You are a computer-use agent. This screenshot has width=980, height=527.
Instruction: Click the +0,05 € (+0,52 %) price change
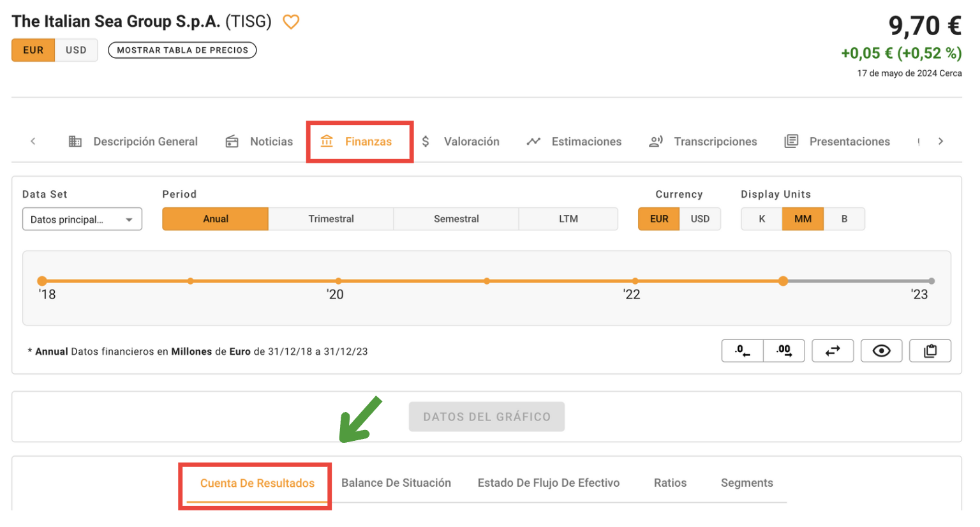pyautogui.click(x=902, y=53)
